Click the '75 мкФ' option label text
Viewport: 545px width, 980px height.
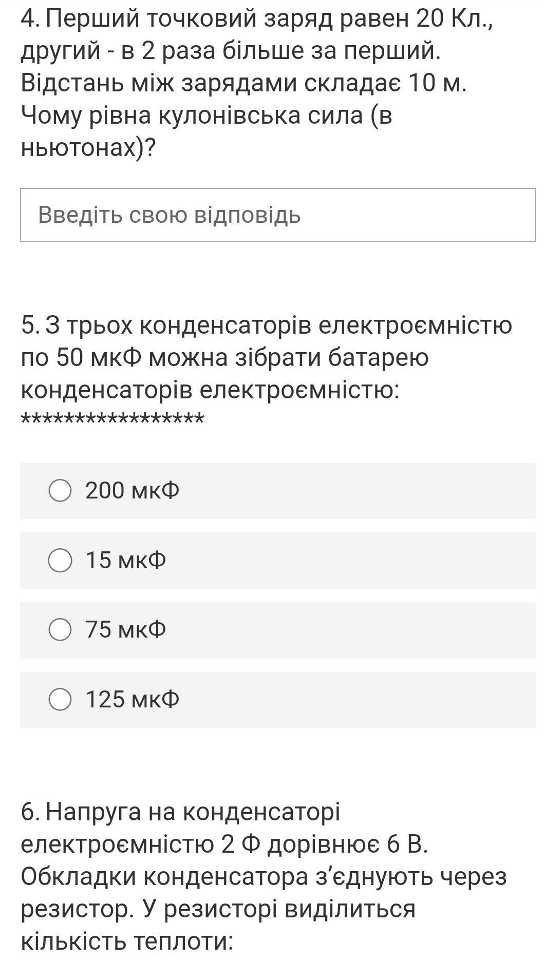(x=126, y=629)
